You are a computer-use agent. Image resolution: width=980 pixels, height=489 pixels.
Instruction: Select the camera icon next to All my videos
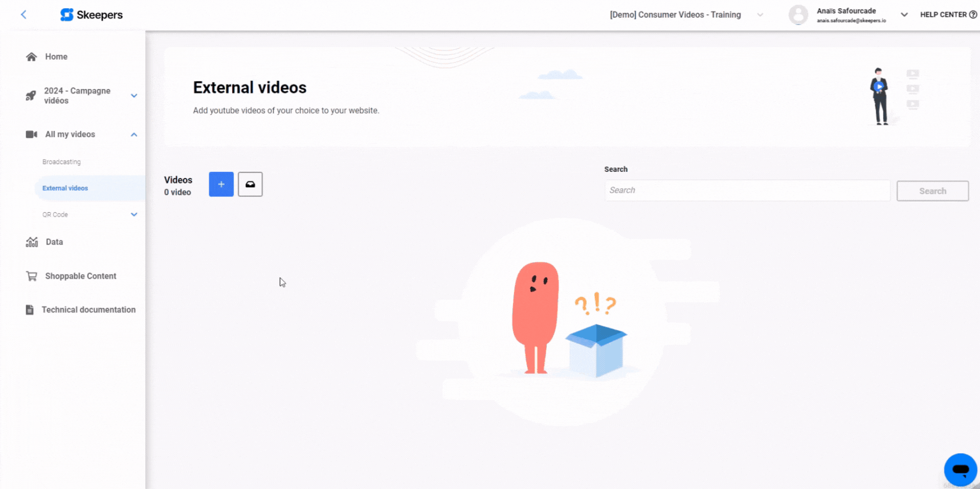click(x=31, y=134)
